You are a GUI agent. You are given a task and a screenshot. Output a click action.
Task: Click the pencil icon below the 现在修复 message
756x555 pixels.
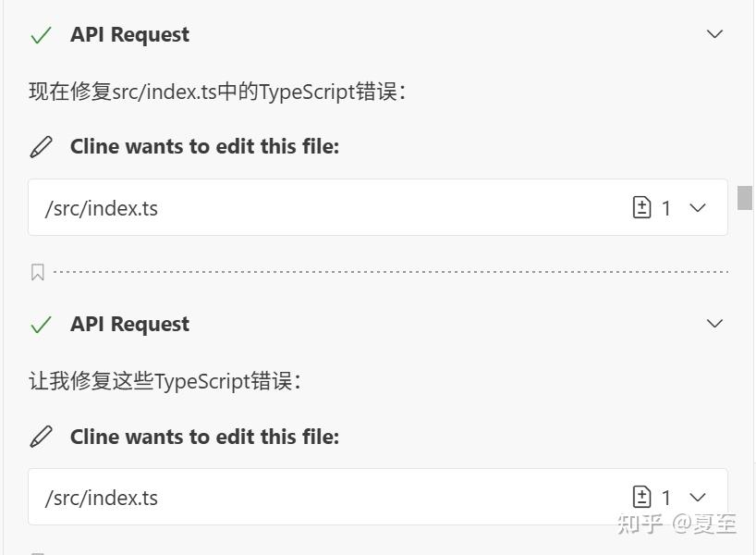click(42, 147)
